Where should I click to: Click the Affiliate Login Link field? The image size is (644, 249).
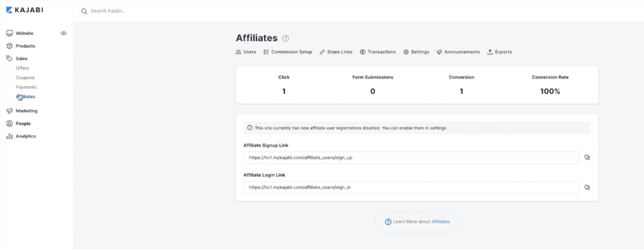click(x=411, y=187)
